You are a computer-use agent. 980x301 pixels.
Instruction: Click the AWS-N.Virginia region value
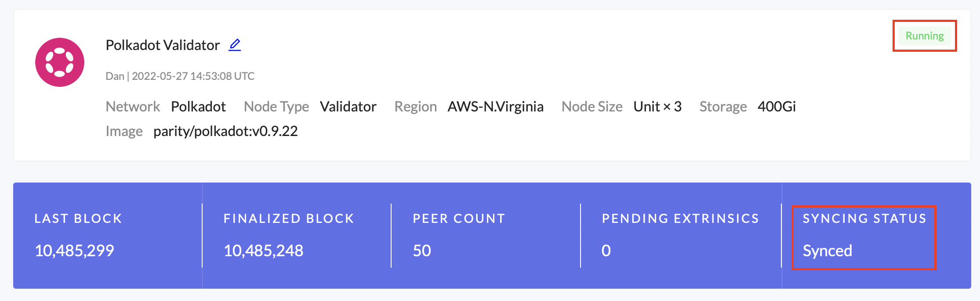pyautogui.click(x=495, y=107)
